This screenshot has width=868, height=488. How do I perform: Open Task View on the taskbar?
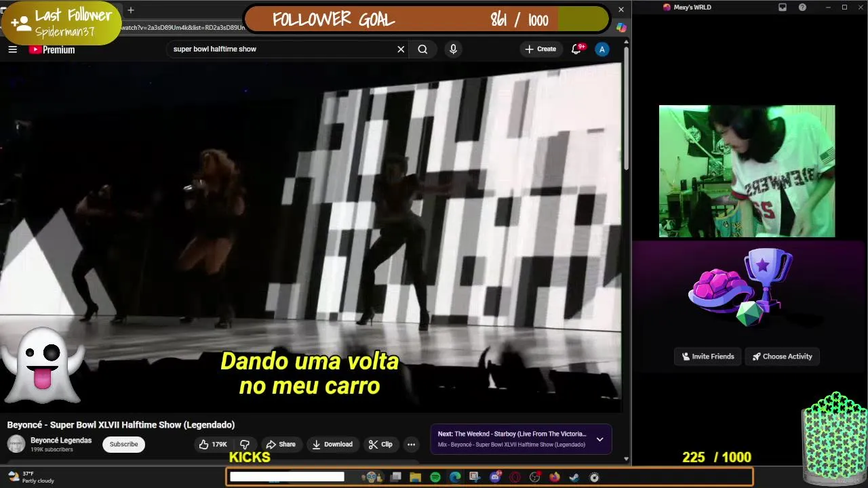pos(396,477)
